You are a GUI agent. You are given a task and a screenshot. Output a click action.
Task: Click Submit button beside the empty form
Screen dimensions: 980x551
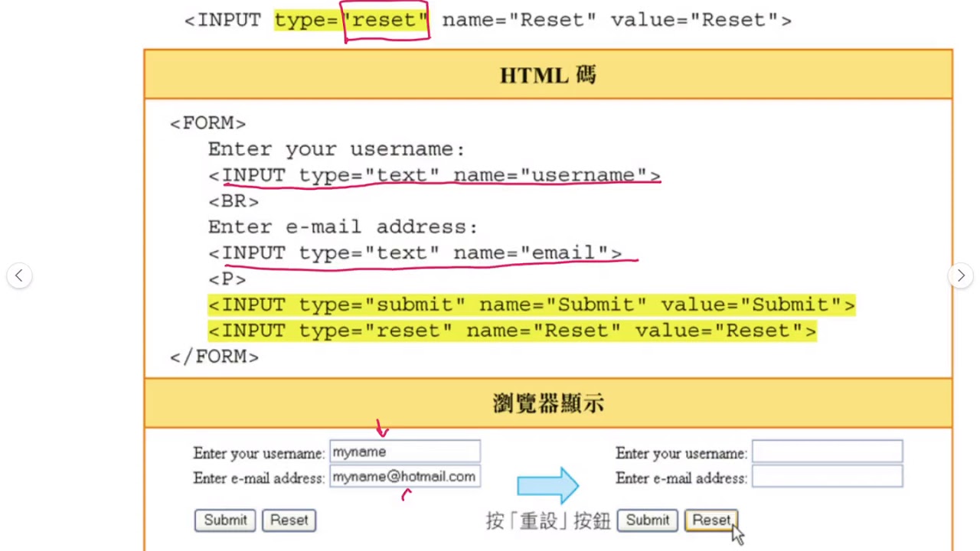647,520
